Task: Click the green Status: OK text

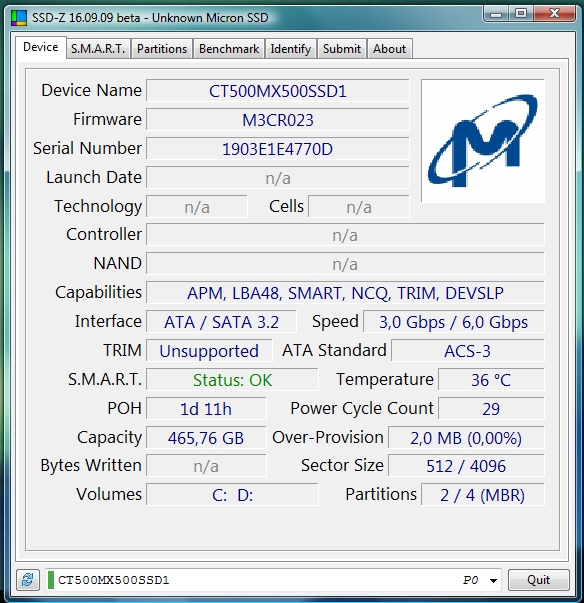Action: (232, 380)
